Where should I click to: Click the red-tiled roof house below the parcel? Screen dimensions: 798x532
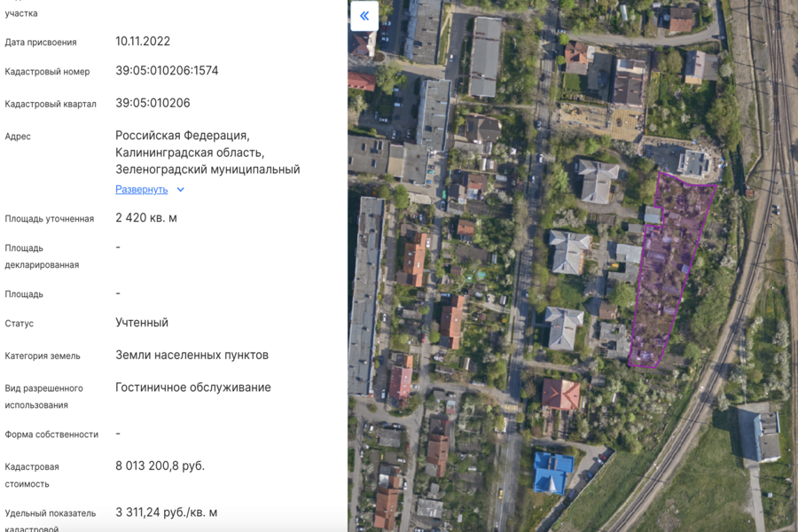click(560, 394)
